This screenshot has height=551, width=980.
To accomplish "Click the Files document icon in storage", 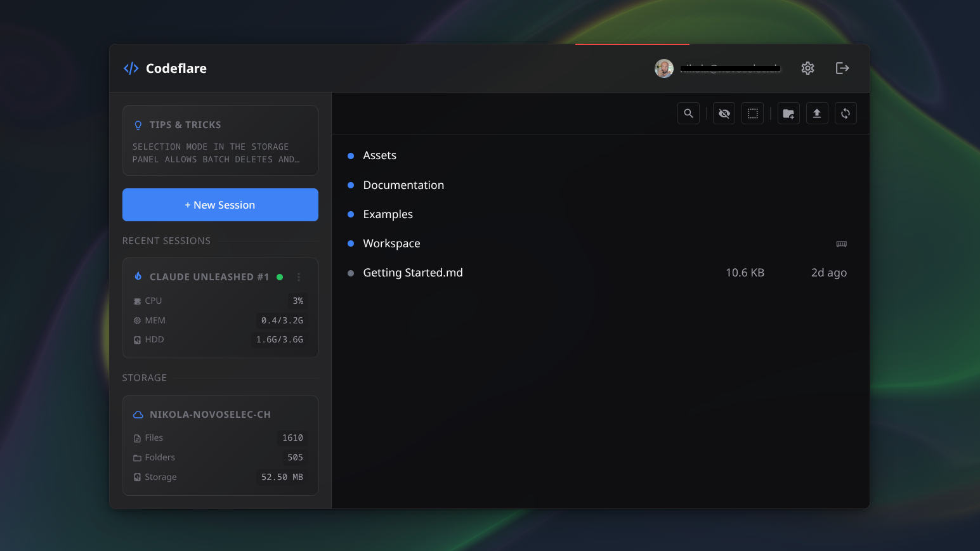I will (x=137, y=438).
